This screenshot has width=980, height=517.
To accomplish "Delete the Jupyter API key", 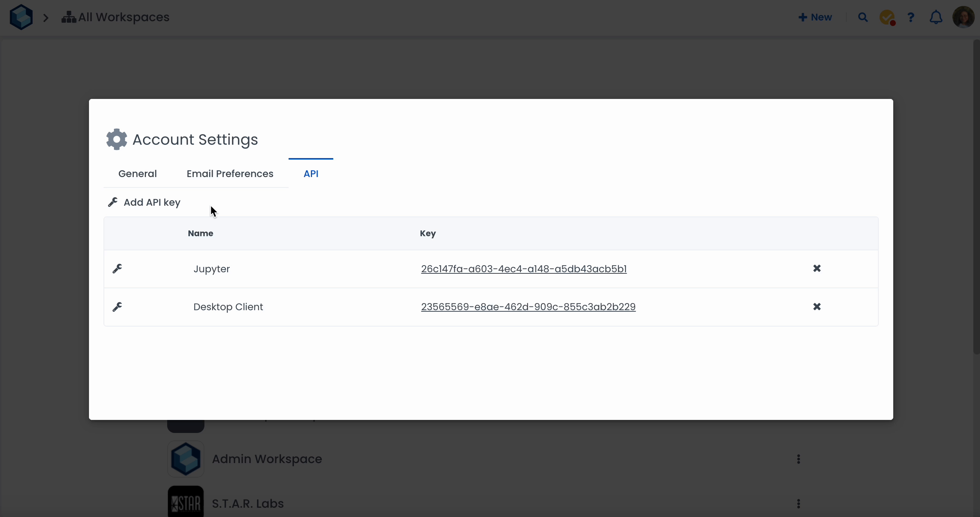I will [x=817, y=269].
